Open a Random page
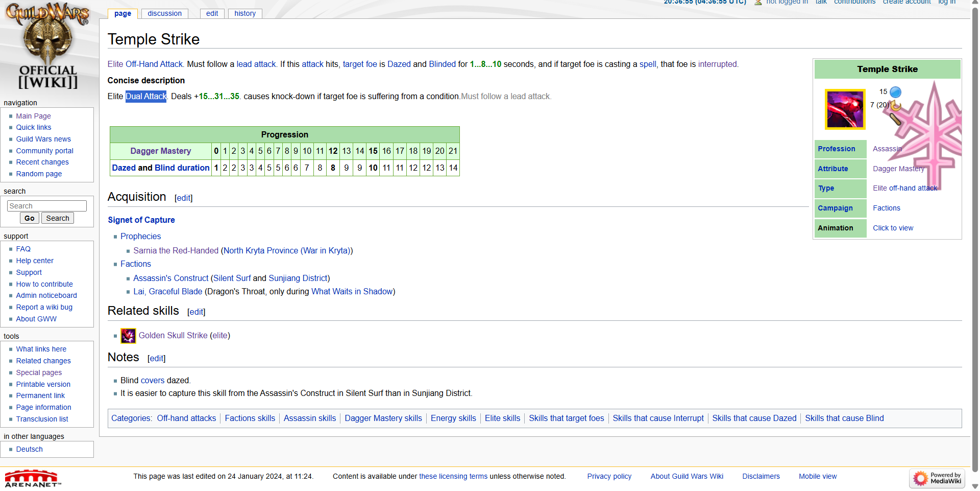This screenshot has height=491, width=980. (39, 174)
